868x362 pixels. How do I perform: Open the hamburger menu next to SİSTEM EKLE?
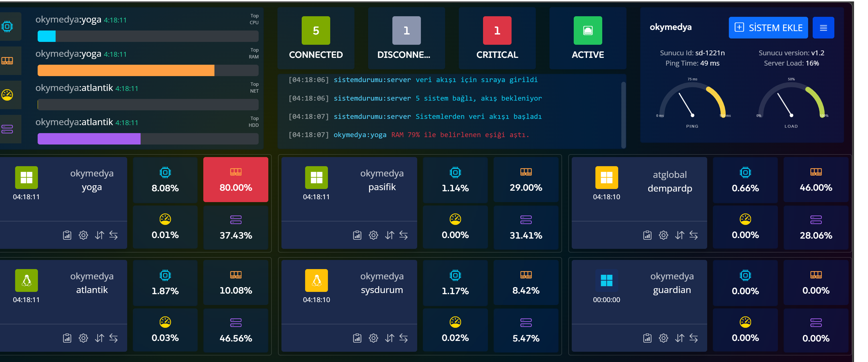(x=823, y=28)
